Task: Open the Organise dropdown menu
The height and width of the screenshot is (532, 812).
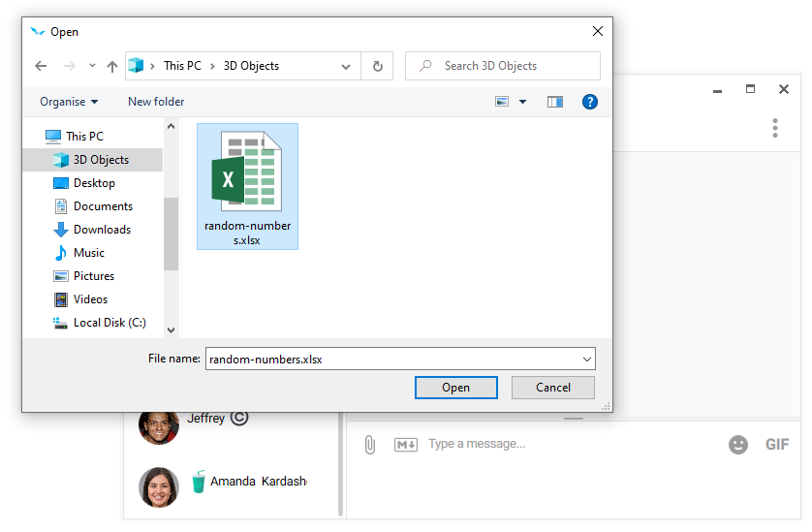Action: point(69,102)
